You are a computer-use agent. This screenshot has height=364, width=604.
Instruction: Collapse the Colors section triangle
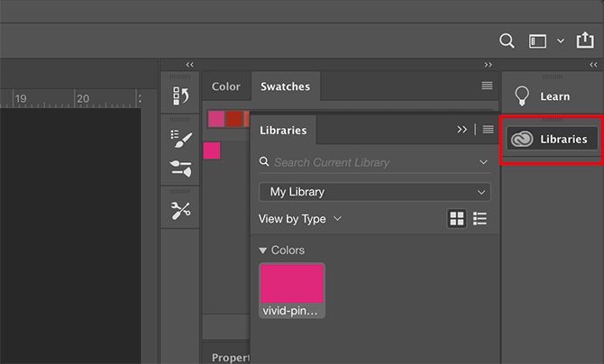click(263, 250)
